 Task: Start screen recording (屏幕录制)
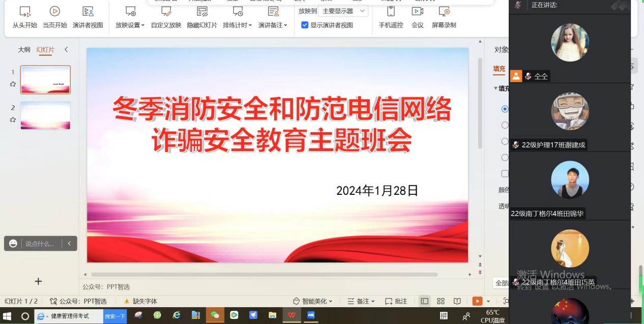coord(444,17)
